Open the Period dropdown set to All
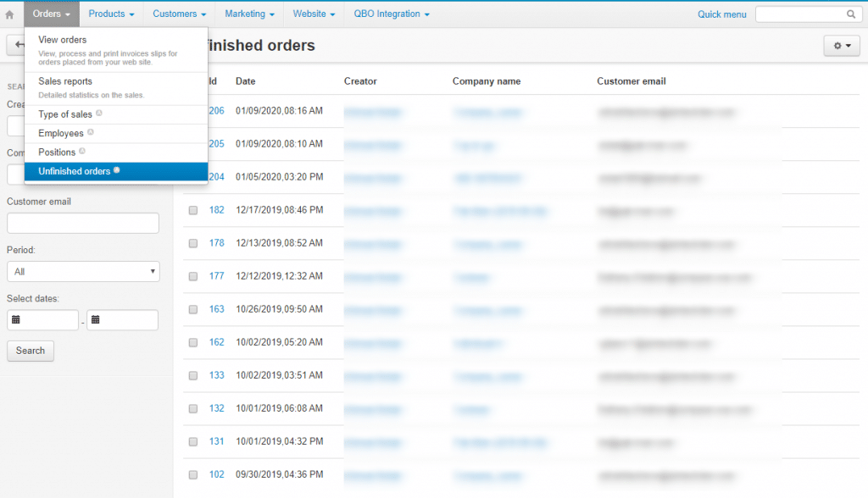Screen dimensions: 868x498 [82, 271]
